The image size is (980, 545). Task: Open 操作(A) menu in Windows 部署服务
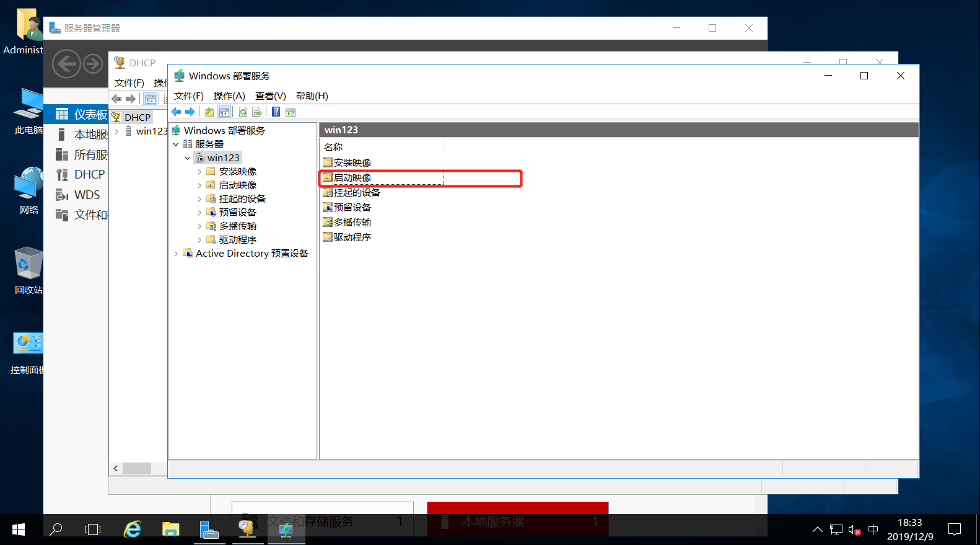[229, 96]
